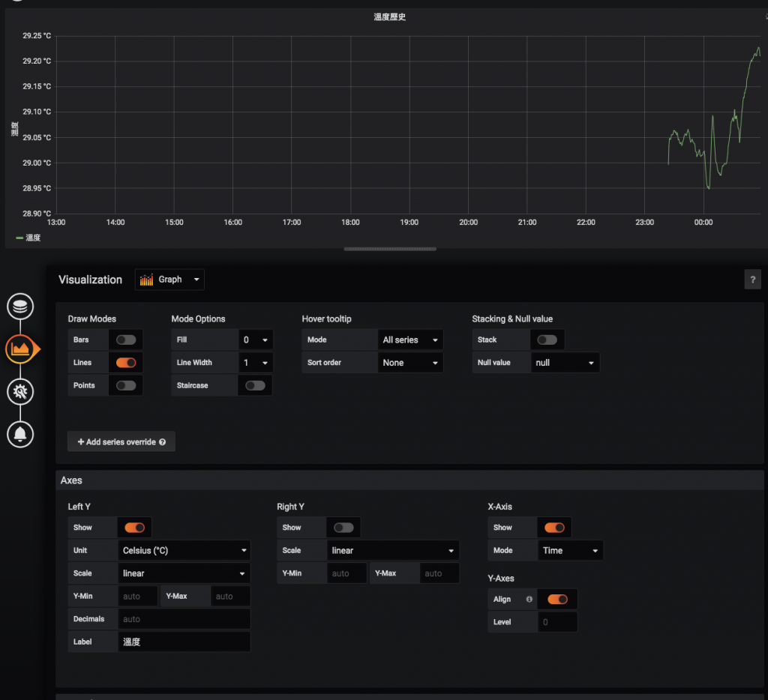Click Add series override button

pos(121,442)
